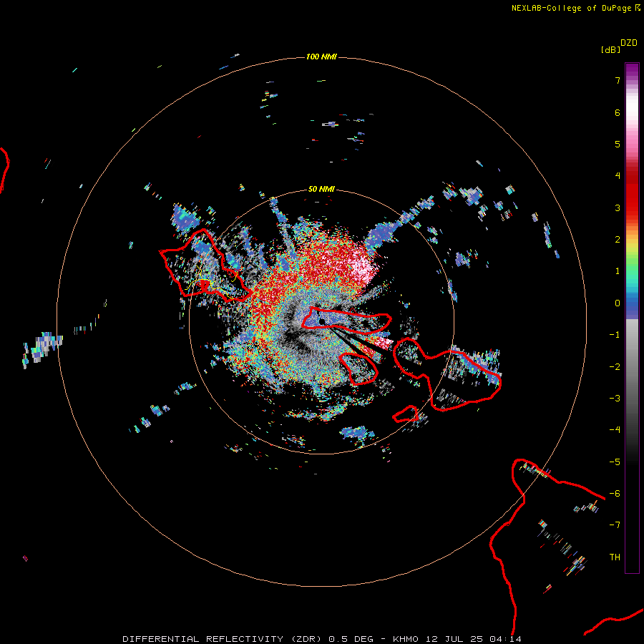Screen dimensions: 644x644
Task: Click the 5 value on color scale
Action: tap(618, 144)
